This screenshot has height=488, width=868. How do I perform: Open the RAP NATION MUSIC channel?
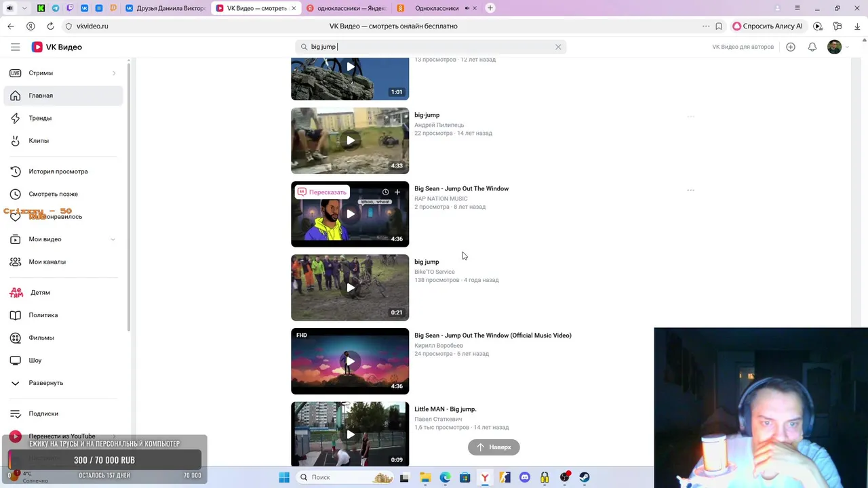pyautogui.click(x=441, y=199)
